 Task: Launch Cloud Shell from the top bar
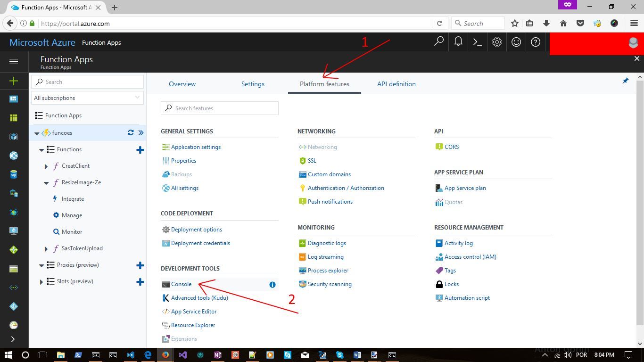pos(477,42)
